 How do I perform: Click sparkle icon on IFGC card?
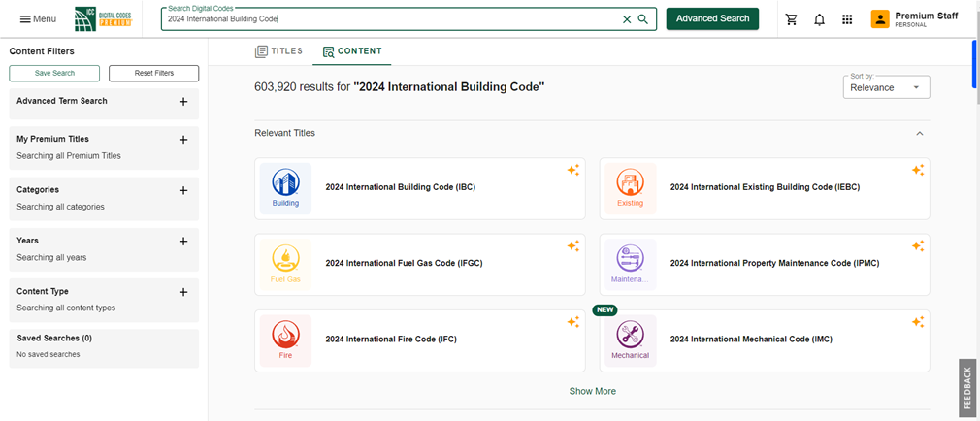[x=573, y=246]
